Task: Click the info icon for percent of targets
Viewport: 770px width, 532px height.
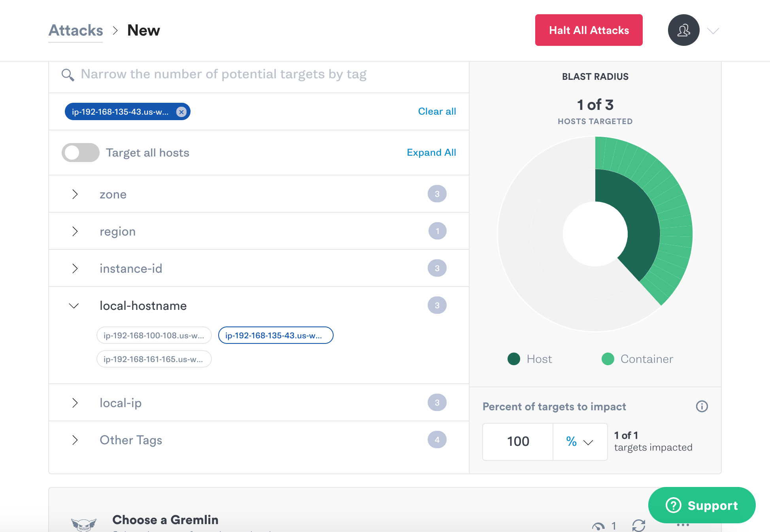Action: 702,406
